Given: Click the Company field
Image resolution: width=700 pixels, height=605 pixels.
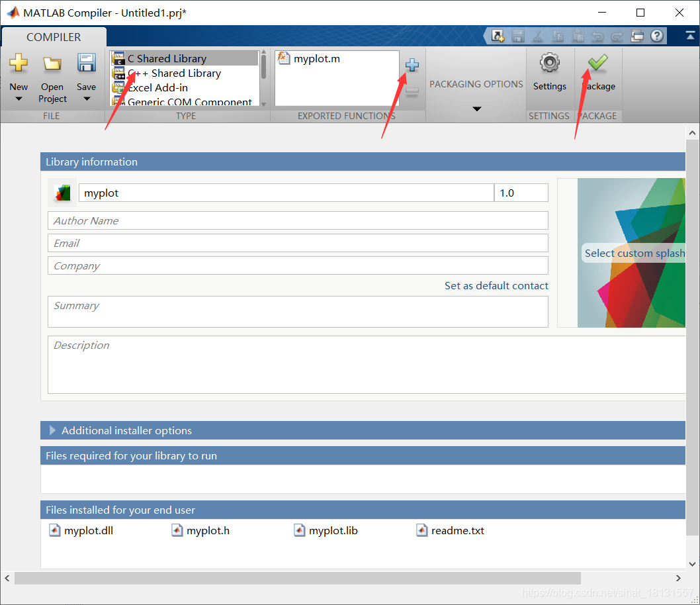Looking at the screenshot, I should tap(298, 265).
